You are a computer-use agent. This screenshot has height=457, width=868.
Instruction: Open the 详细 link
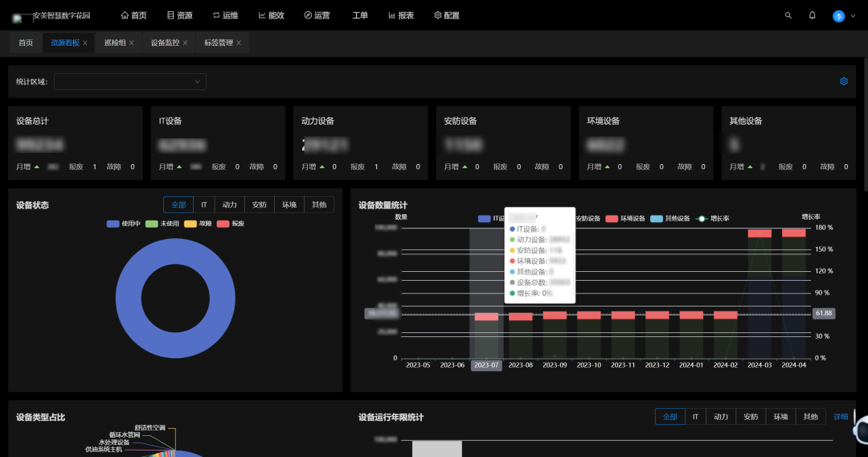point(841,417)
